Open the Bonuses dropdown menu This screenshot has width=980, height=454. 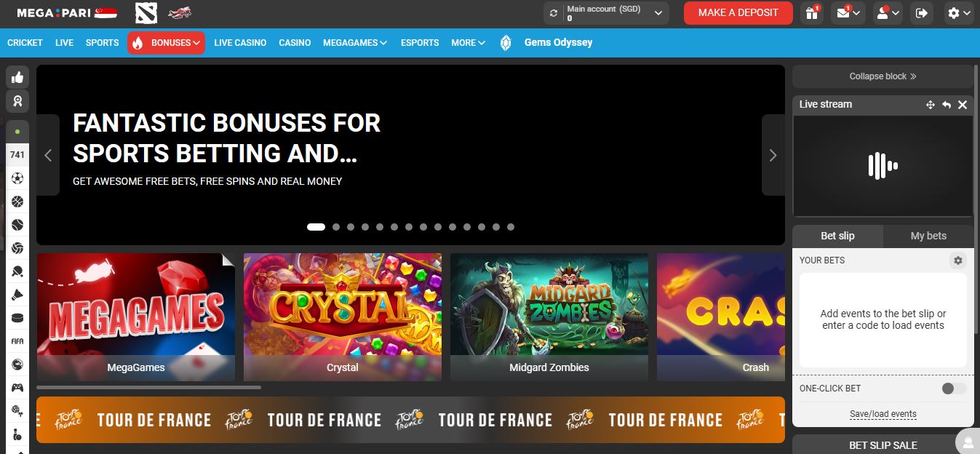(x=166, y=43)
